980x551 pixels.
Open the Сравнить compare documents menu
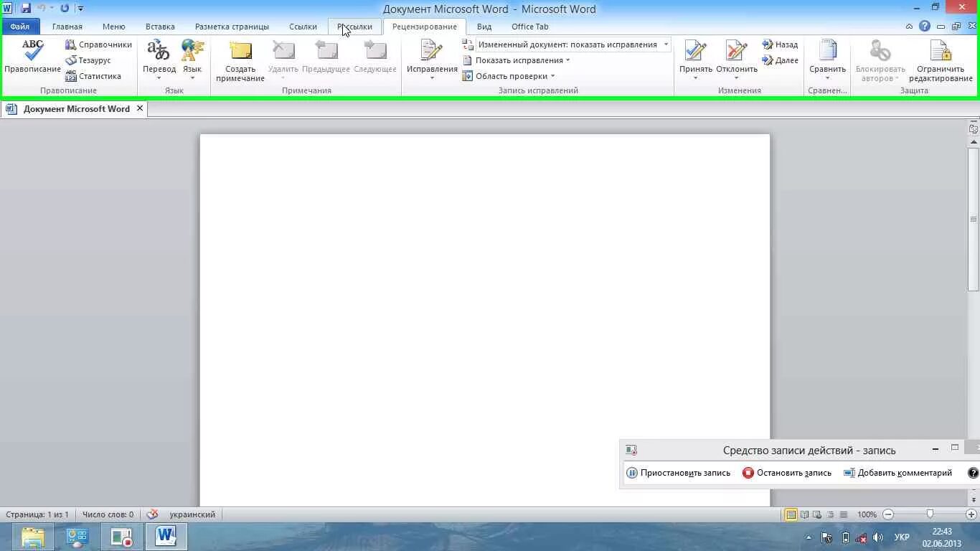[827, 60]
